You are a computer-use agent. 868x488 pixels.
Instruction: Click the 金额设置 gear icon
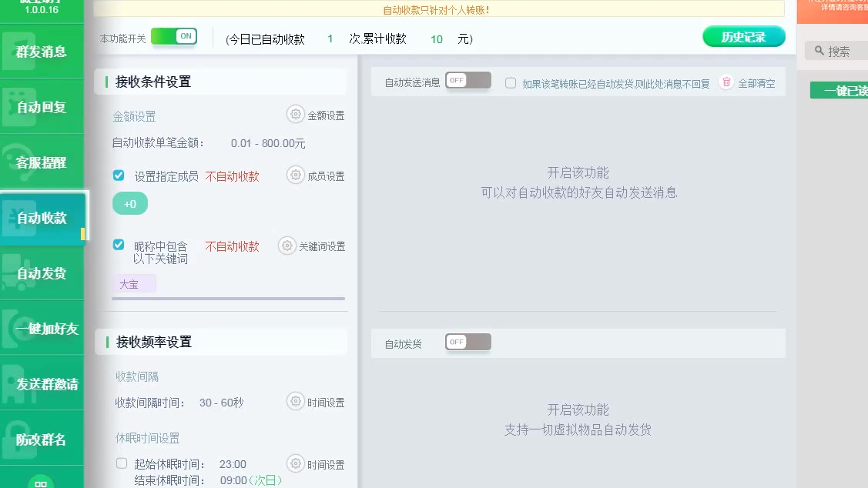[x=296, y=114]
